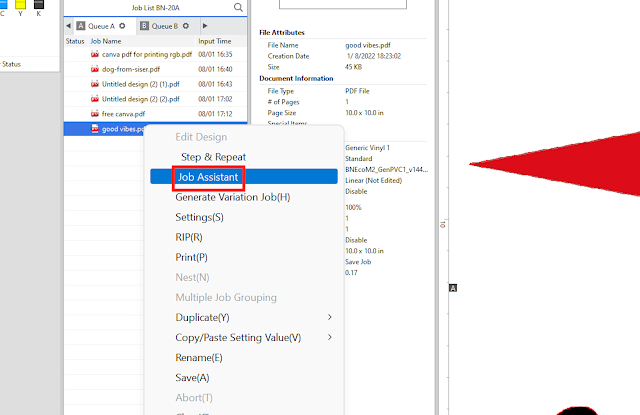Click the job list search magnifier icon
This screenshot has height=415, width=640.
tap(238, 7)
